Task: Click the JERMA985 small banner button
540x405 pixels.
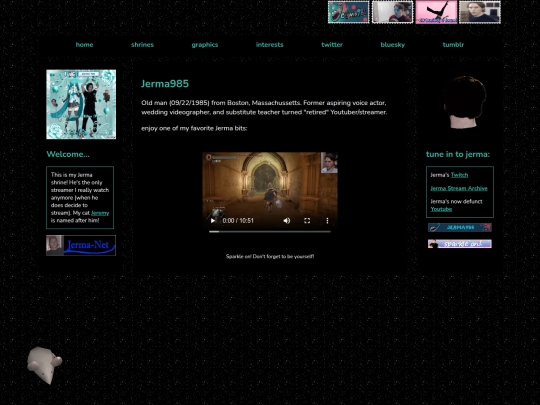Action: point(460,227)
